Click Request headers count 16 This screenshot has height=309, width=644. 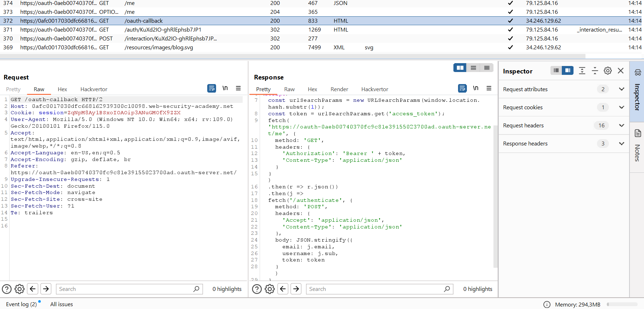tap(601, 125)
